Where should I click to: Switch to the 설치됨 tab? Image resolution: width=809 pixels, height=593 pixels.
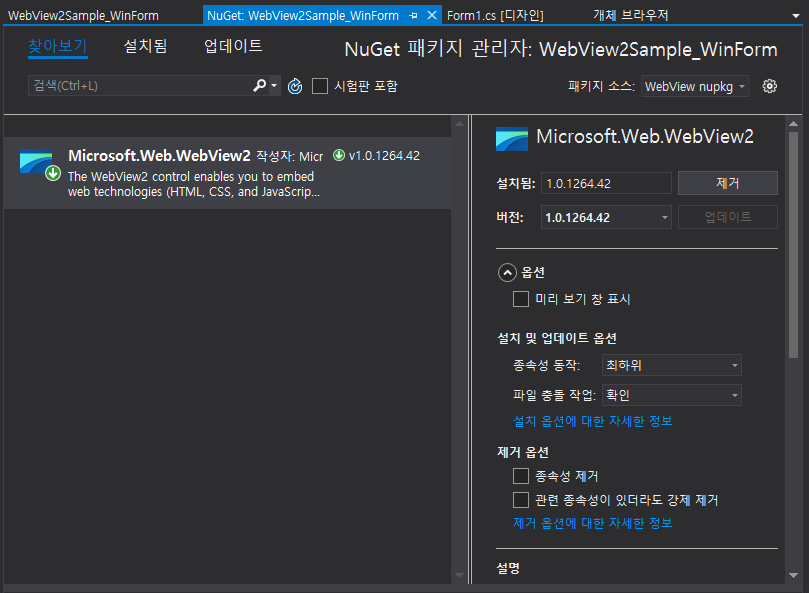coord(145,46)
